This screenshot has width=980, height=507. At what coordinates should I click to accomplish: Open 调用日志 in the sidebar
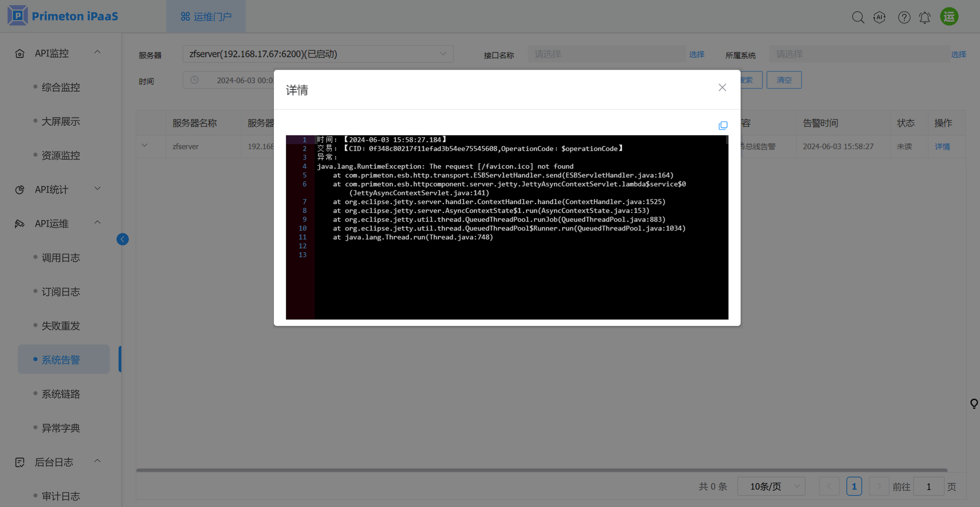click(x=61, y=258)
